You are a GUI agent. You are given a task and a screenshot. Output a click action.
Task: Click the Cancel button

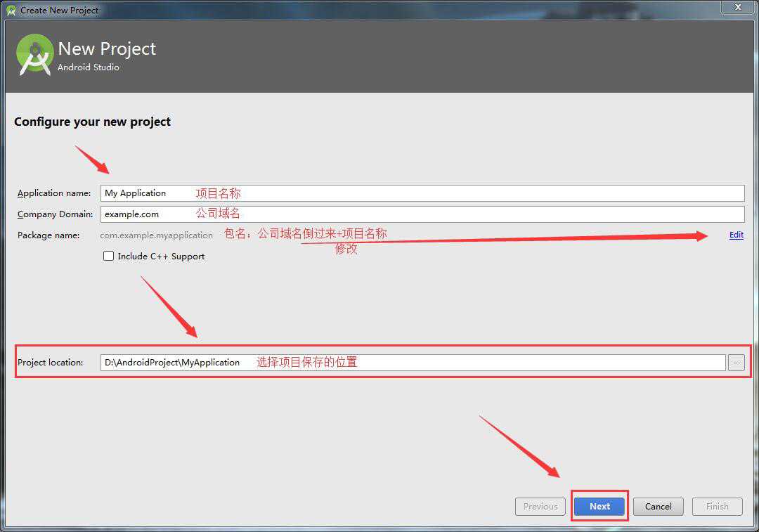(659, 506)
